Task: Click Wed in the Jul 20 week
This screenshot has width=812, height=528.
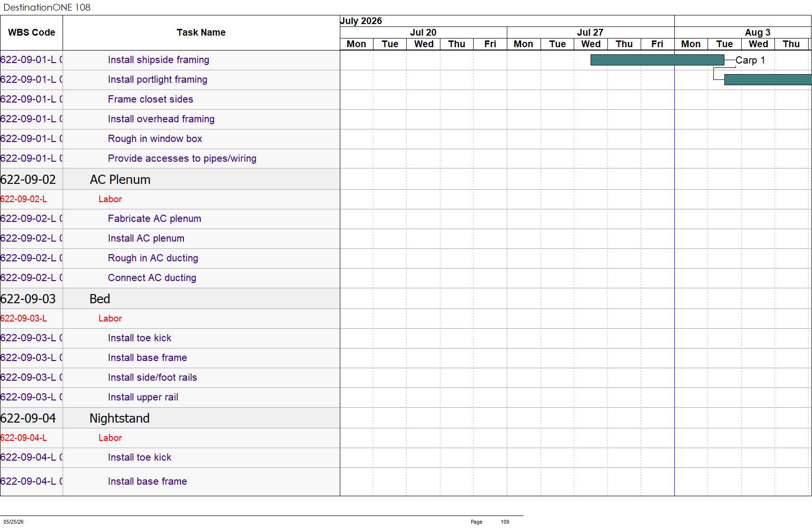Action: click(424, 44)
